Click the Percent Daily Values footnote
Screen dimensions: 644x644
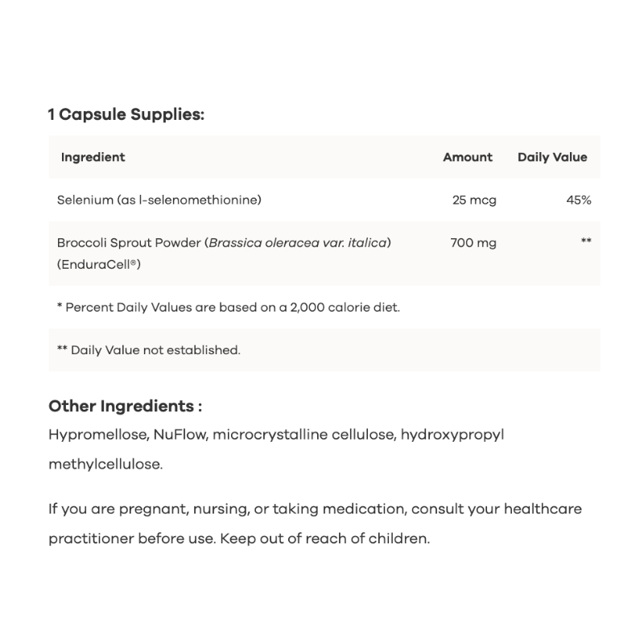click(228, 307)
